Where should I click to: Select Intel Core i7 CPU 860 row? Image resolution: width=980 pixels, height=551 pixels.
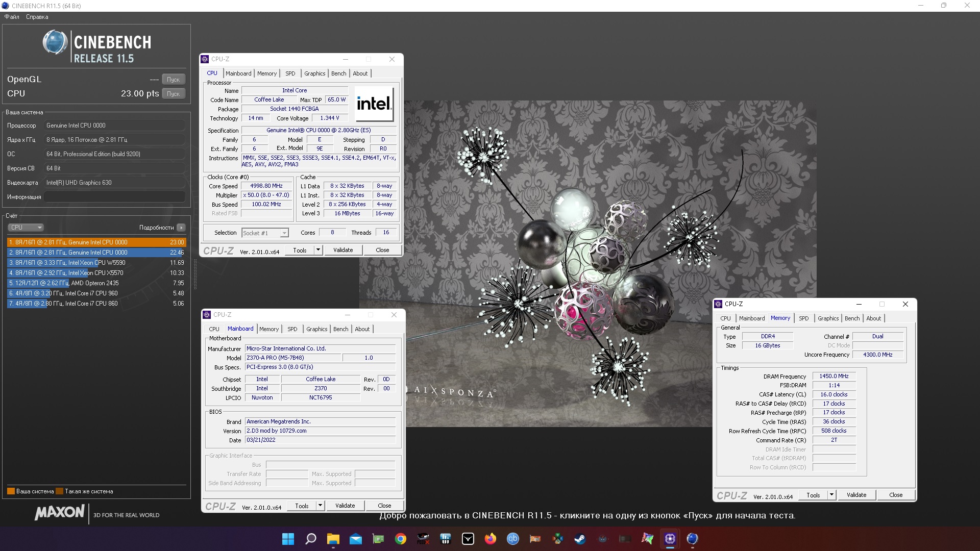point(96,304)
